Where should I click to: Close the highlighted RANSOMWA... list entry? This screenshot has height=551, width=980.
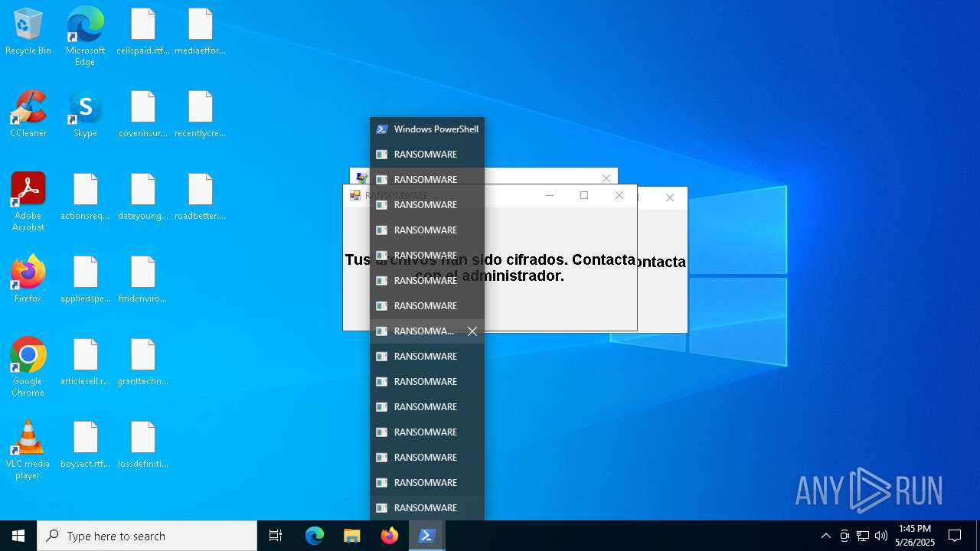coord(472,331)
